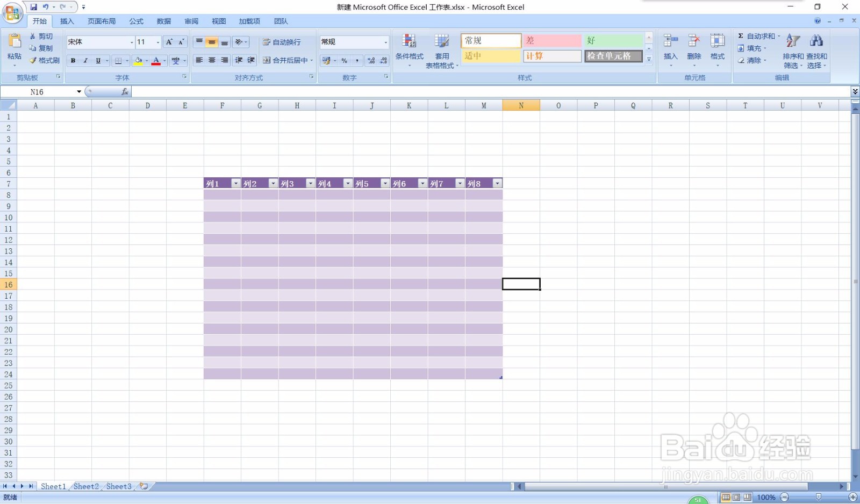Toggle middle vertical alignment
The height and width of the screenshot is (504, 860).
click(212, 42)
